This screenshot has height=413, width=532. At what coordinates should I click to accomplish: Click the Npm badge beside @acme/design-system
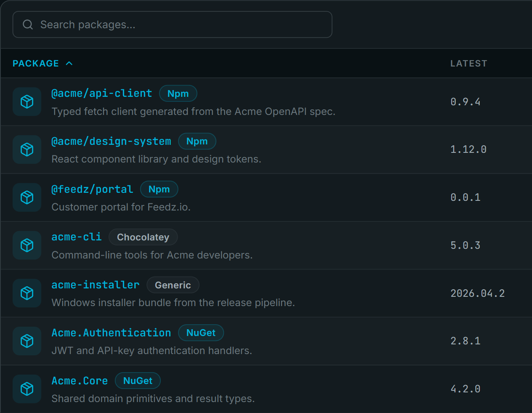click(197, 141)
